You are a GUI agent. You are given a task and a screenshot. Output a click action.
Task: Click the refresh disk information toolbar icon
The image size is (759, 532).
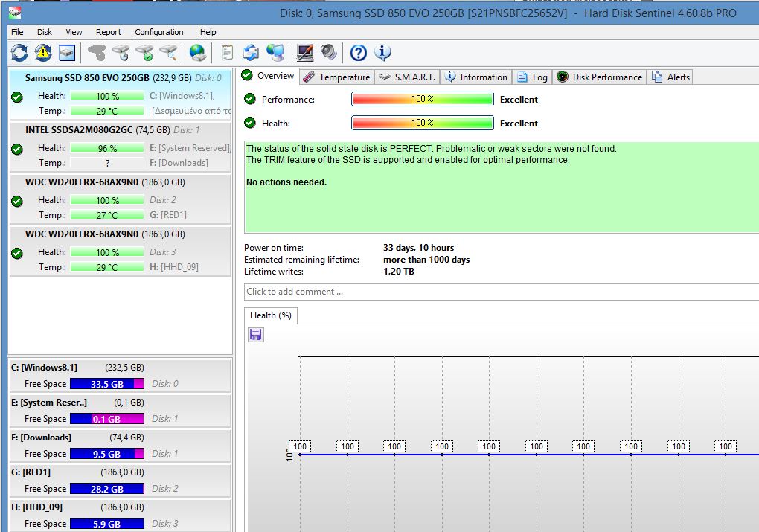click(x=19, y=53)
